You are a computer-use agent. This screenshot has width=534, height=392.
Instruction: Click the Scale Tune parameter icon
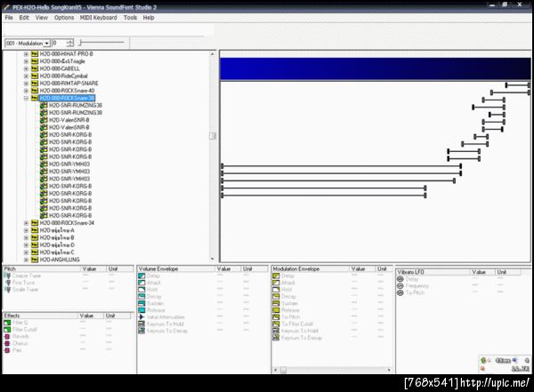(8, 289)
